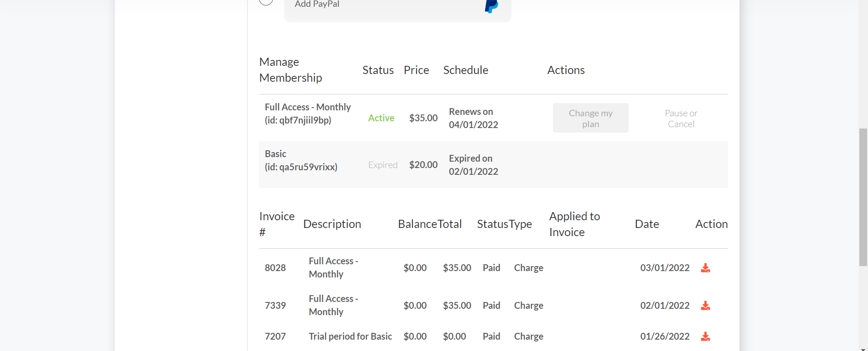The image size is (868, 351).
Task: Click the Renews on 04/01/2022 text
Action: pyautogui.click(x=473, y=118)
